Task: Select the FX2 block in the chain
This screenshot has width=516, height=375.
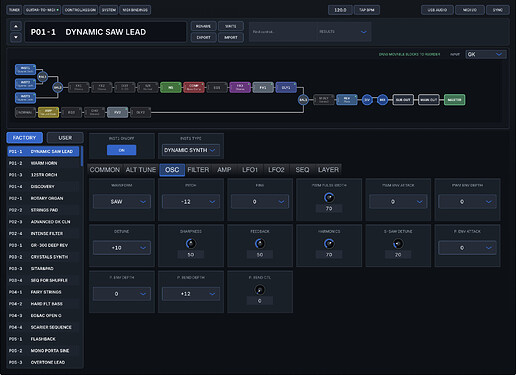Action: click(x=102, y=87)
